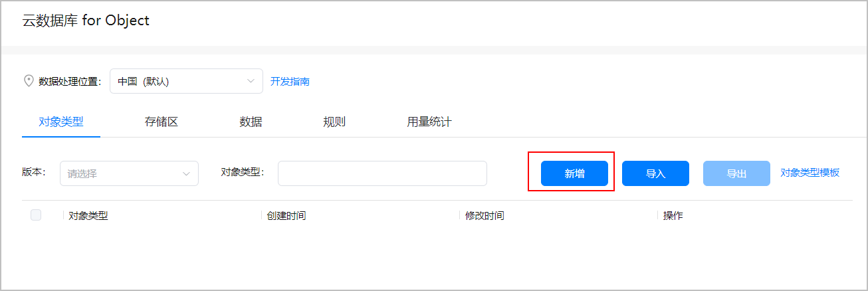This screenshot has height=291, width=868.
Task: Expand the 版本 请选择 dropdown
Action: click(129, 173)
